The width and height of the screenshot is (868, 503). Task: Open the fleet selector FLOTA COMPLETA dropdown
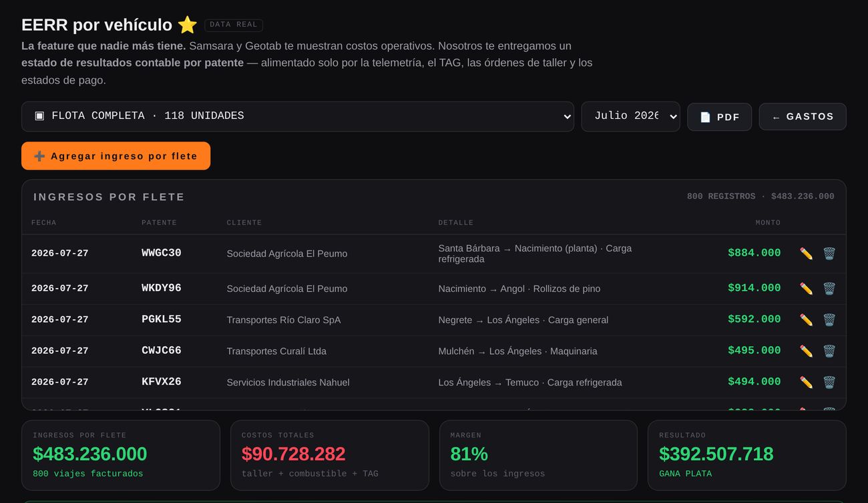[x=298, y=116]
